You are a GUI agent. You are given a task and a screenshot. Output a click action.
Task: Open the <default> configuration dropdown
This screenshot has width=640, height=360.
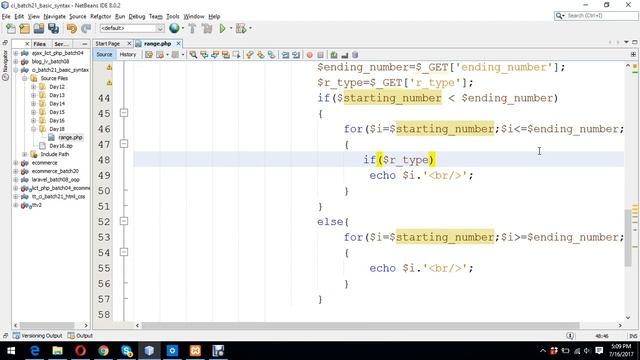point(132,28)
